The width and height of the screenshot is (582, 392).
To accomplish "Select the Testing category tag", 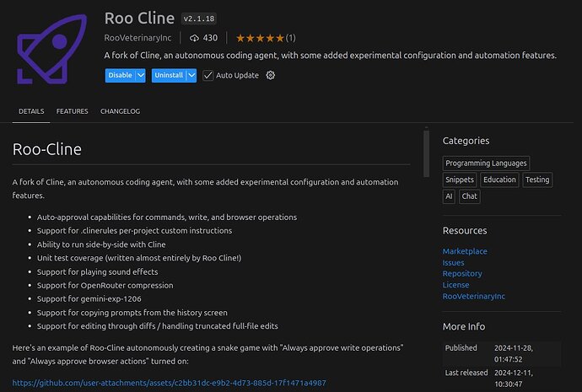I will pyautogui.click(x=537, y=180).
